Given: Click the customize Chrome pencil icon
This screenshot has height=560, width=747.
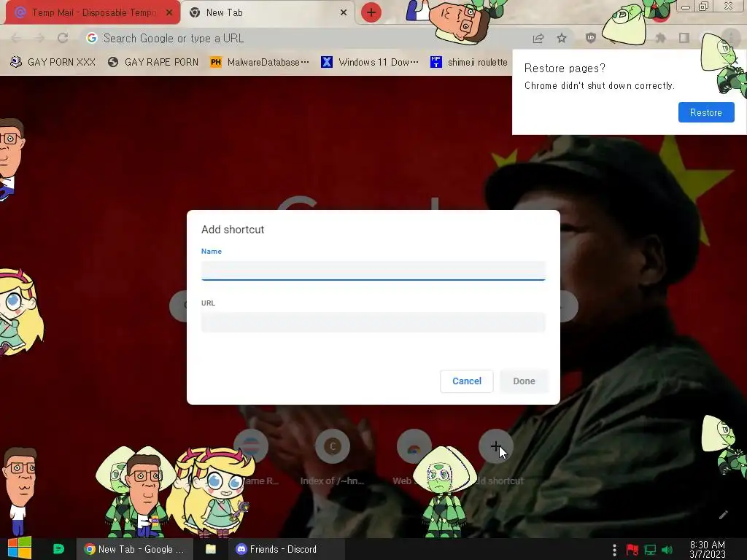Looking at the screenshot, I should pyautogui.click(x=723, y=515).
